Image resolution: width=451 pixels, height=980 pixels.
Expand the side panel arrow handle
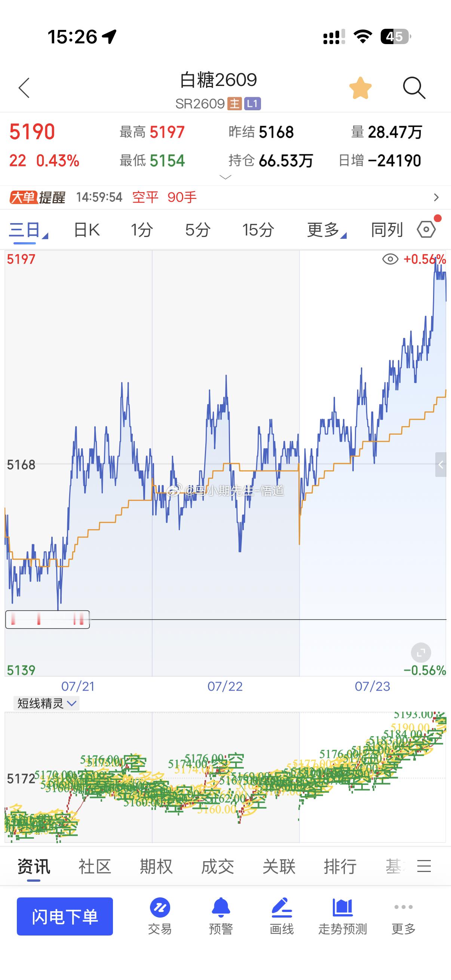[x=441, y=465]
